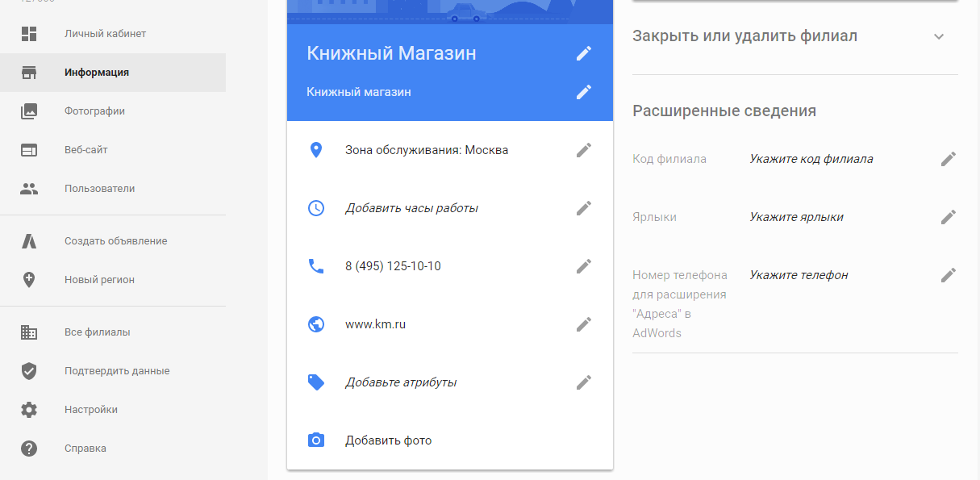
Task: Edit AdWords phone number pencil icon
Action: coord(949,275)
